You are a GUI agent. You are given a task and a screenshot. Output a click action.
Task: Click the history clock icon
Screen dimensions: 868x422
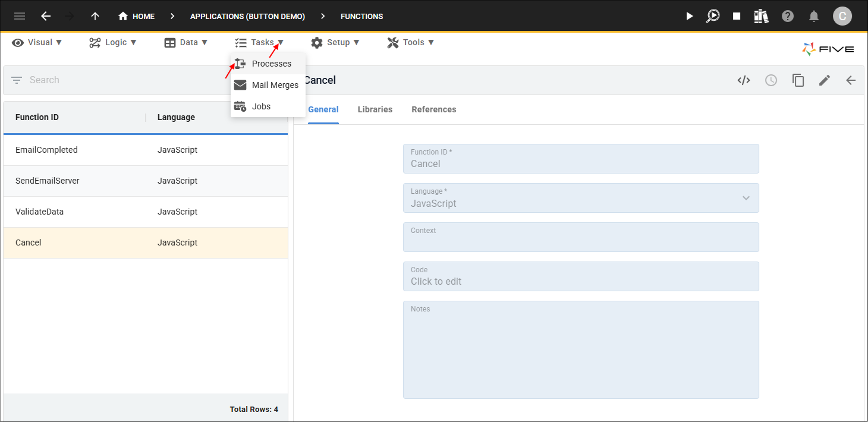click(771, 80)
